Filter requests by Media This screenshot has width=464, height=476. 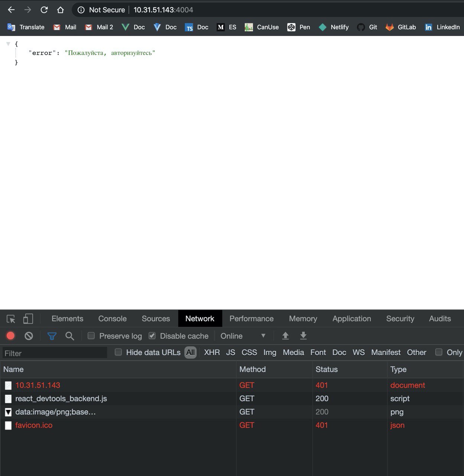coord(293,353)
